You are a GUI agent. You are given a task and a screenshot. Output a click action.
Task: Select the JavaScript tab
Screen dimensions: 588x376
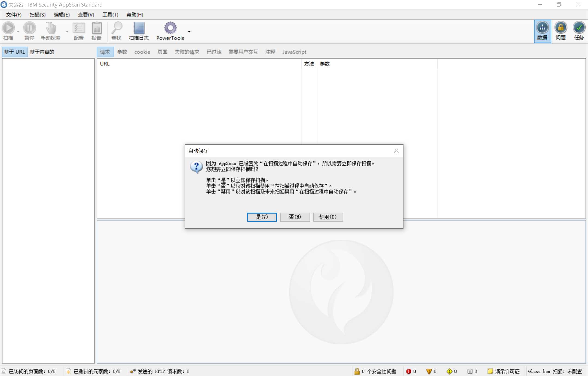pyautogui.click(x=294, y=52)
